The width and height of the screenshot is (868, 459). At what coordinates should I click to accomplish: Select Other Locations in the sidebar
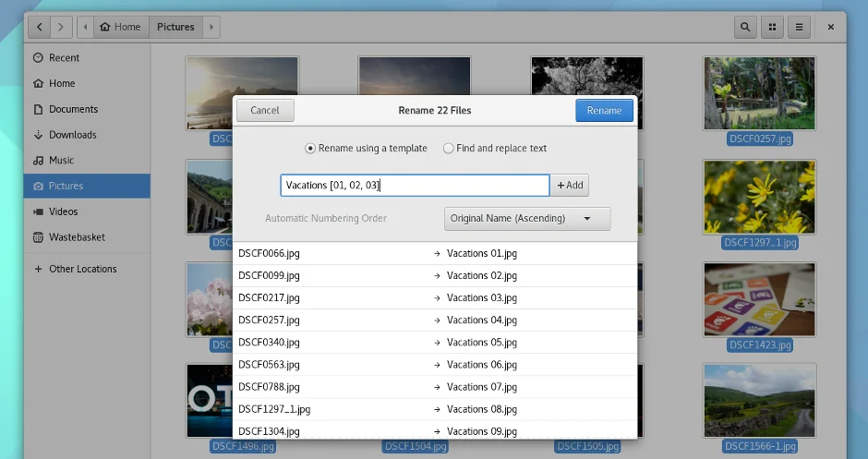tap(82, 269)
